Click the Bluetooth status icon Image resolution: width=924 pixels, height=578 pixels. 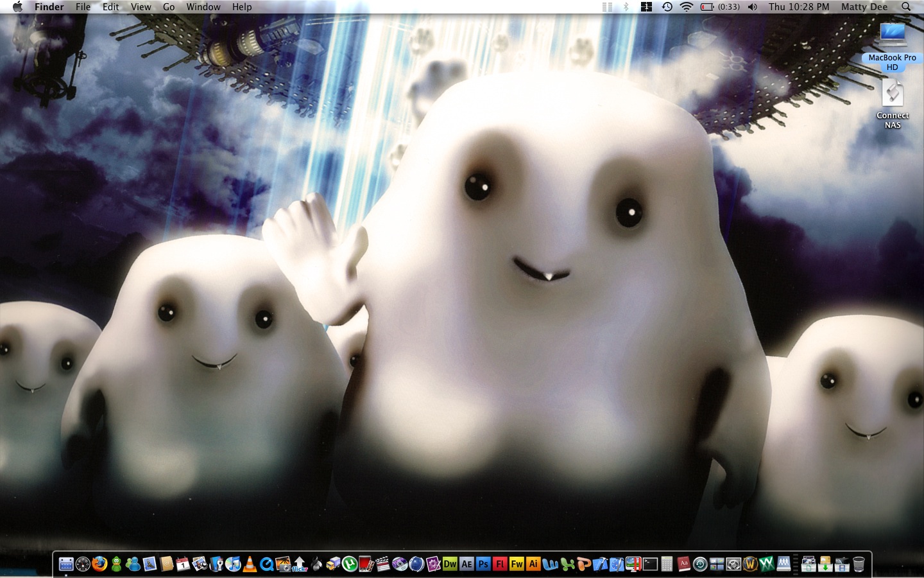(626, 6)
